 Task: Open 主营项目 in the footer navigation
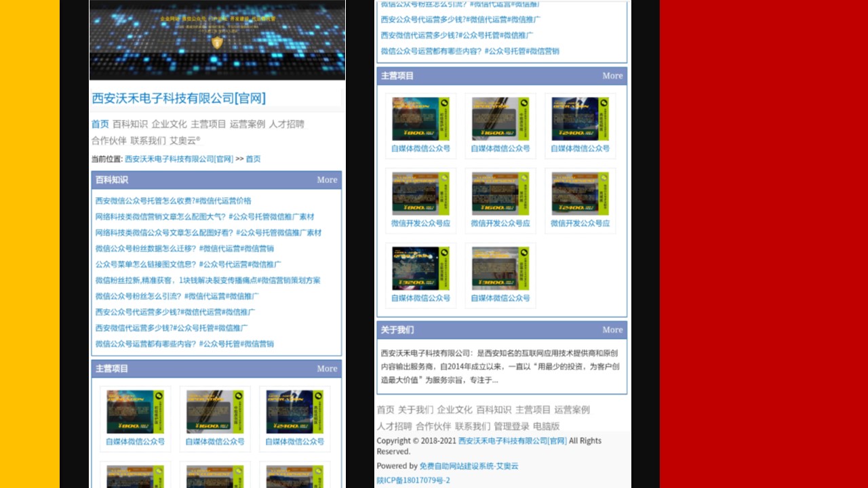click(533, 410)
